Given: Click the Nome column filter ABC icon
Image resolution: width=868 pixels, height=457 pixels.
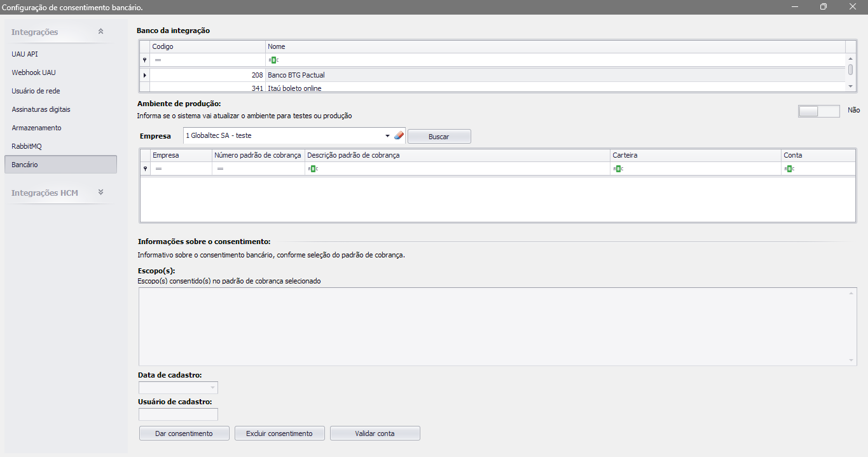Looking at the screenshot, I should (273, 60).
